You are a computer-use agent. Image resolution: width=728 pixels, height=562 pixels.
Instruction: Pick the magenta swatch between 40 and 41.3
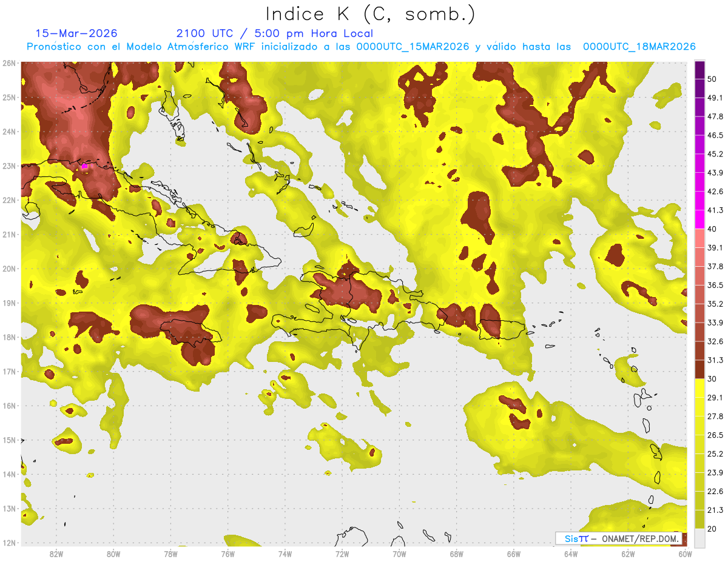[x=699, y=219]
